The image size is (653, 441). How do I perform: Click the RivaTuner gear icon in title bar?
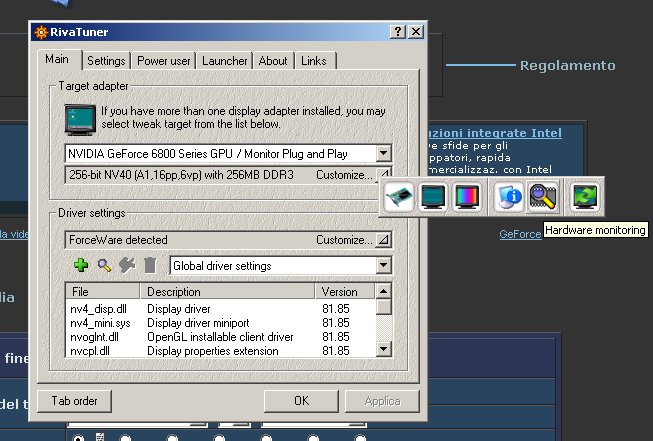[x=41, y=32]
